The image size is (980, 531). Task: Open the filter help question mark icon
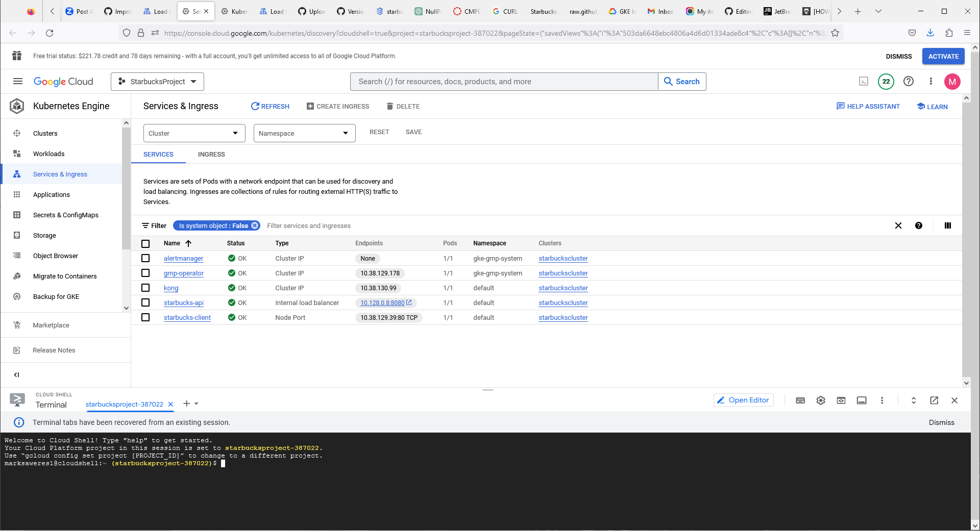[918, 225]
